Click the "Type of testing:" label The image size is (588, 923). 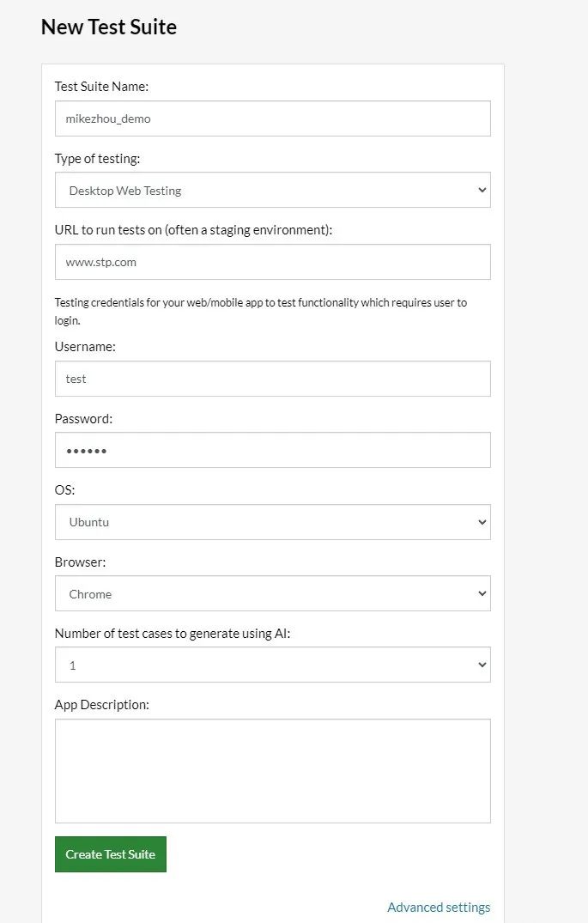click(x=97, y=158)
